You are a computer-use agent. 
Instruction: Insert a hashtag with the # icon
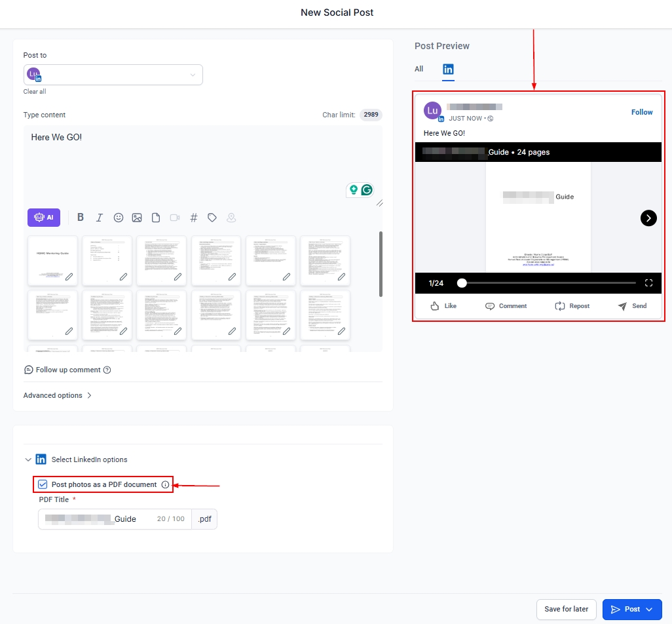tap(194, 218)
